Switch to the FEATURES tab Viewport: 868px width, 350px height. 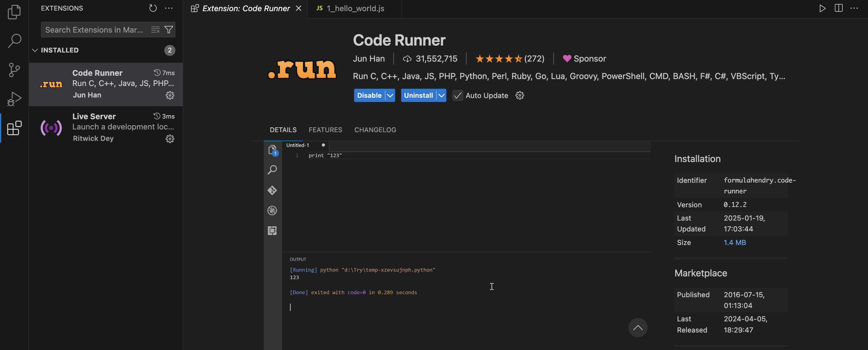[x=325, y=130]
